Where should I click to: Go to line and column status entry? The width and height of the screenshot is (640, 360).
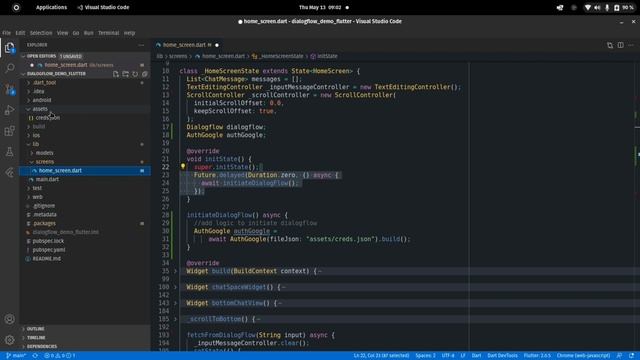coord(381,356)
